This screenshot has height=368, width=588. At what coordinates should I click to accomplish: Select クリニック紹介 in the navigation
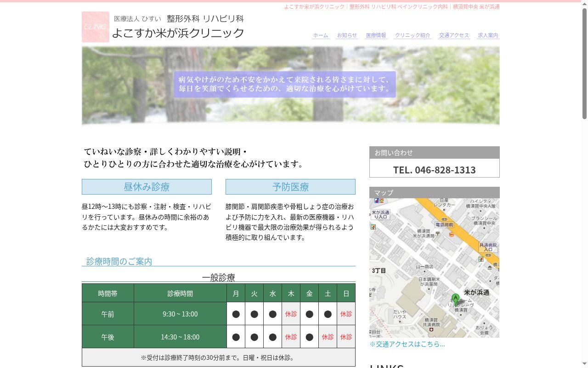413,35
